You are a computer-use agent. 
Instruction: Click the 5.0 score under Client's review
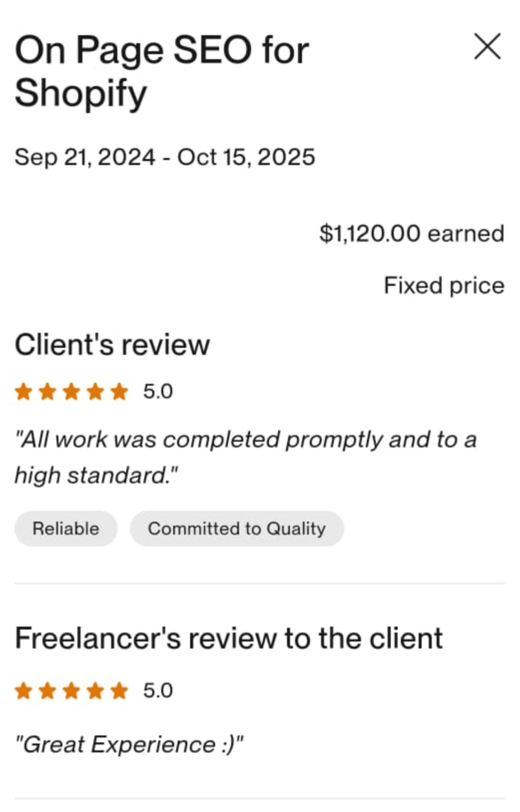[x=158, y=392]
